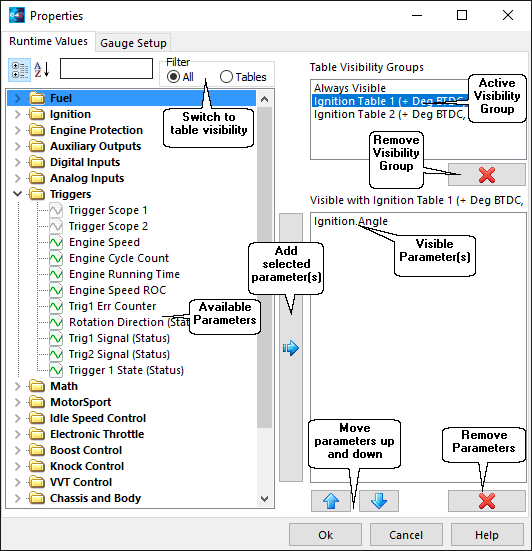Move parameter down with blue down arrow
Image resolution: width=532 pixels, height=551 pixels.
pyautogui.click(x=379, y=501)
